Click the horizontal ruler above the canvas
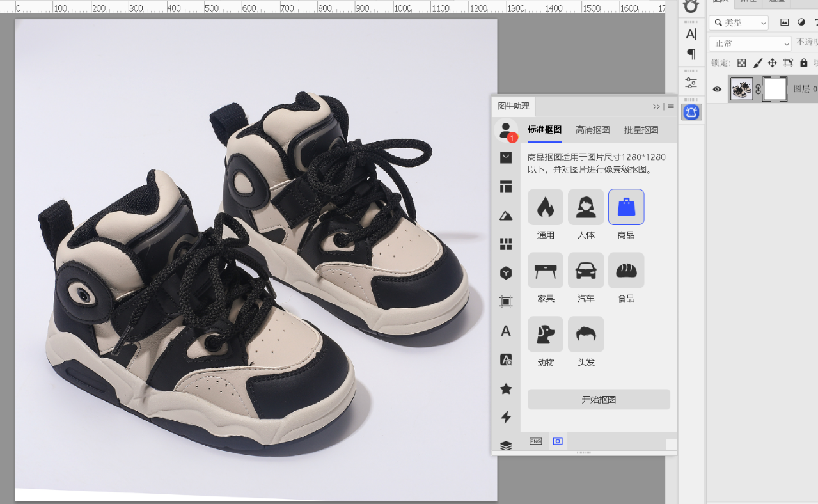 339,6
